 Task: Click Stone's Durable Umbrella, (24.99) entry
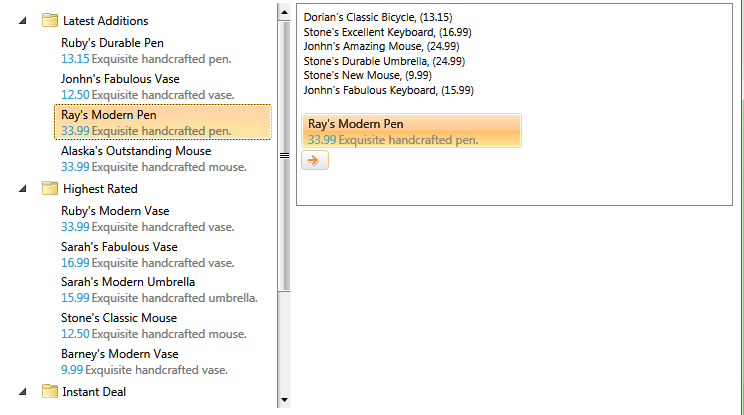click(384, 61)
